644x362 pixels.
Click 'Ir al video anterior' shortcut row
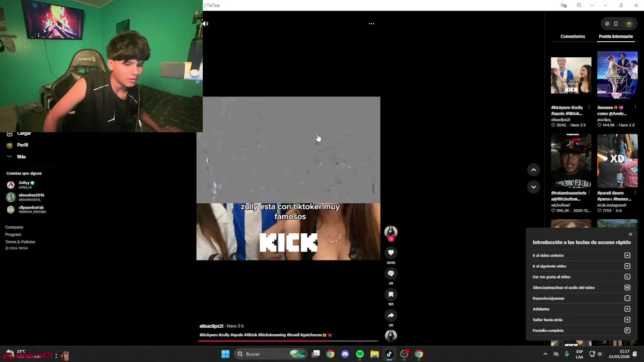point(581,255)
